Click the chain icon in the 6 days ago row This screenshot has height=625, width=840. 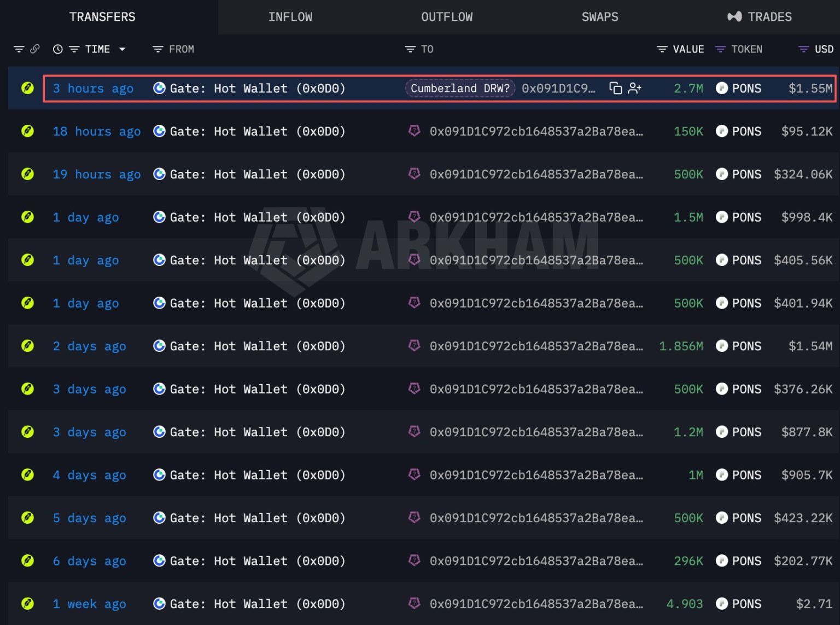(27, 561)
